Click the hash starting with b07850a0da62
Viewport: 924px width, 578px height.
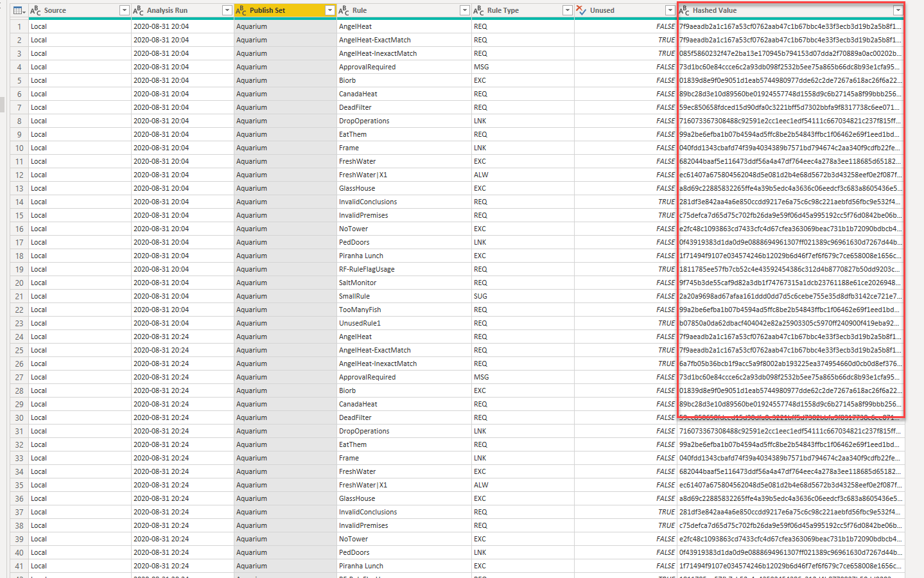coord(790,323)
